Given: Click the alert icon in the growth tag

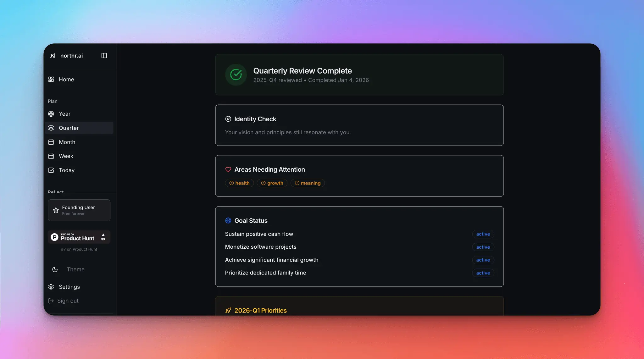Looking at the screenshot, I should point(263,183).
